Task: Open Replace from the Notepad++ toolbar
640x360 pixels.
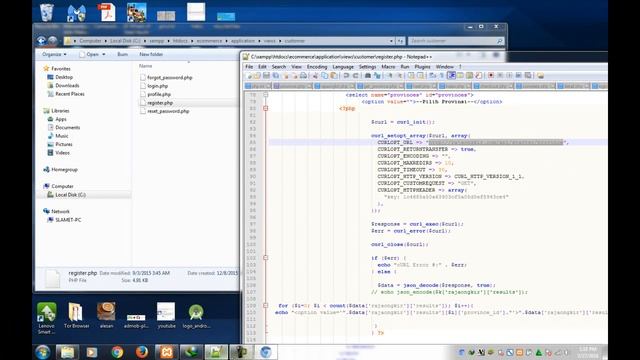Action: [x=377, y=76]
